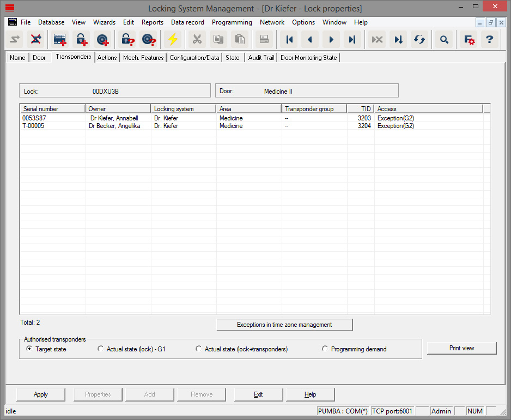Open the Programming menu
This screenshot has width=511, height=420.
(x=232, y=22)
